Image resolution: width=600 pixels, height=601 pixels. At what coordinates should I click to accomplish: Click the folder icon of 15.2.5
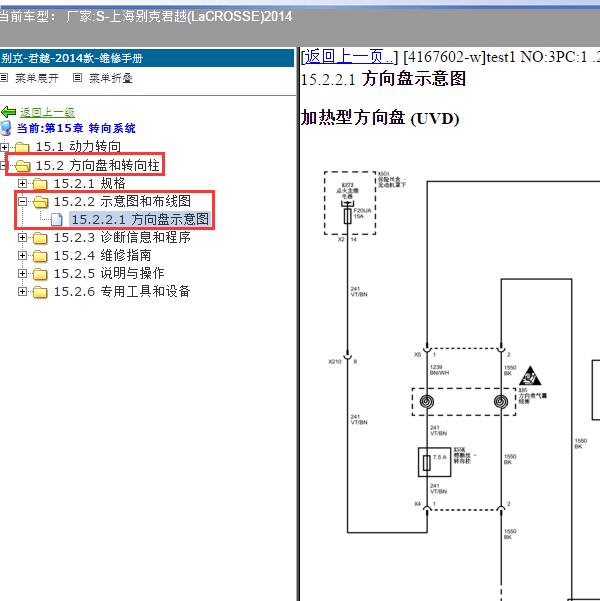click(40, 274)
